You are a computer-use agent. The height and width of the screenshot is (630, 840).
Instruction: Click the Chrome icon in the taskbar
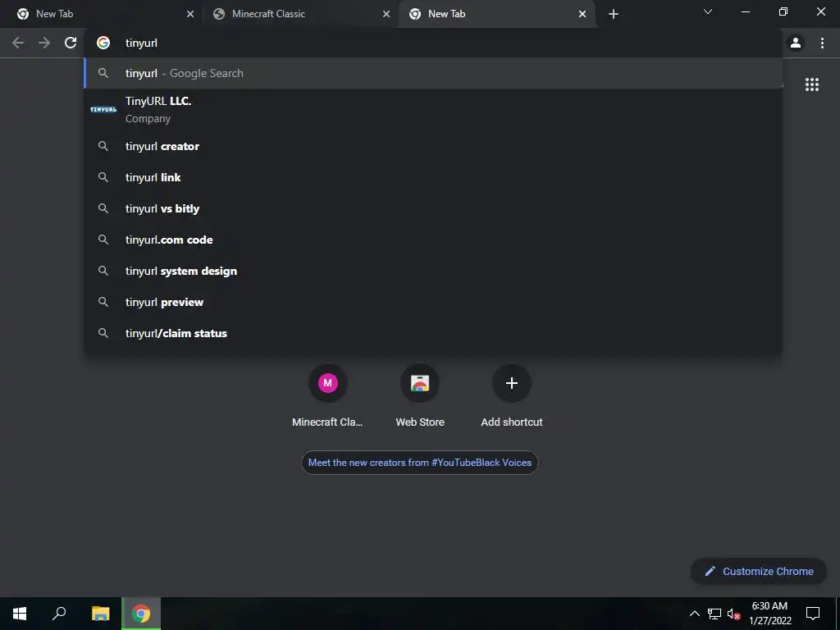click(141, 614)
